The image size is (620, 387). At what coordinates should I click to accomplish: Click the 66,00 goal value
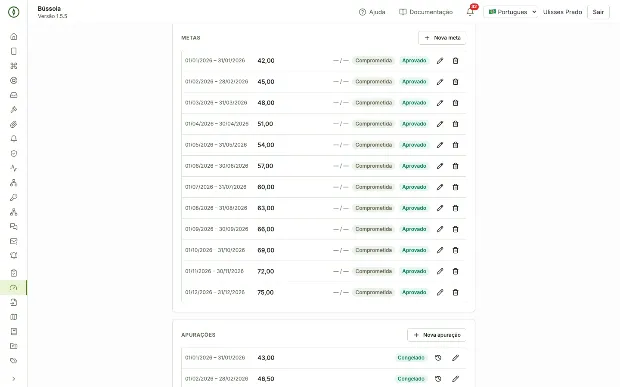click(266, 229)
